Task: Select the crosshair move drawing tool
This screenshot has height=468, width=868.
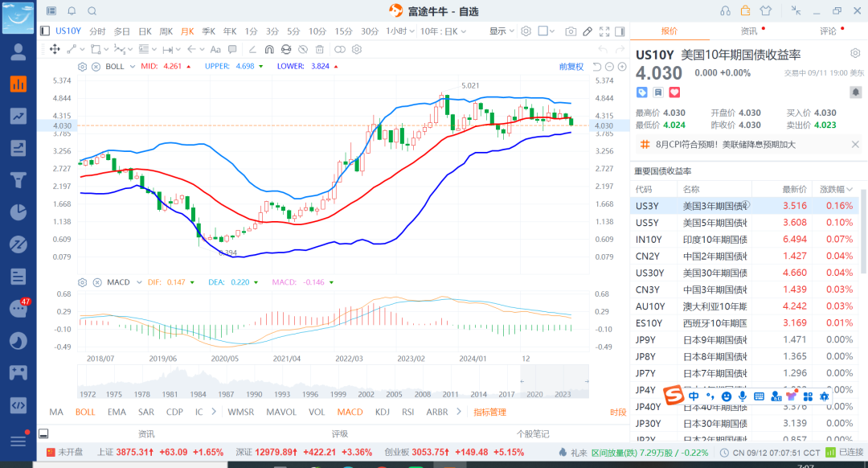Action: point(55,49)
